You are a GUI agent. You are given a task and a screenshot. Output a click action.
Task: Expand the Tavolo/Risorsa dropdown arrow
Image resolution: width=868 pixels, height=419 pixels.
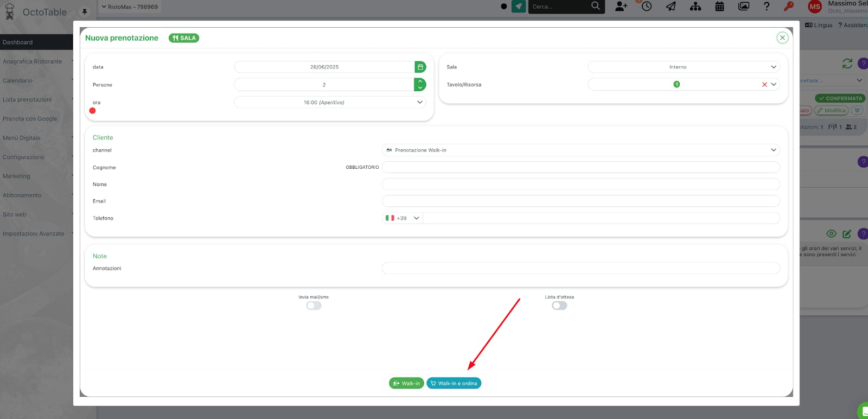pos(774,84)
